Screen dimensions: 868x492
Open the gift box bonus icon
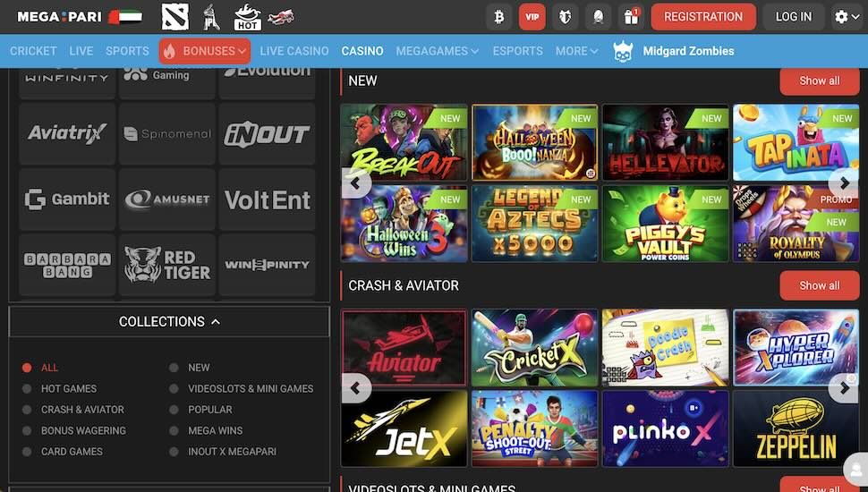click(631, 17)
